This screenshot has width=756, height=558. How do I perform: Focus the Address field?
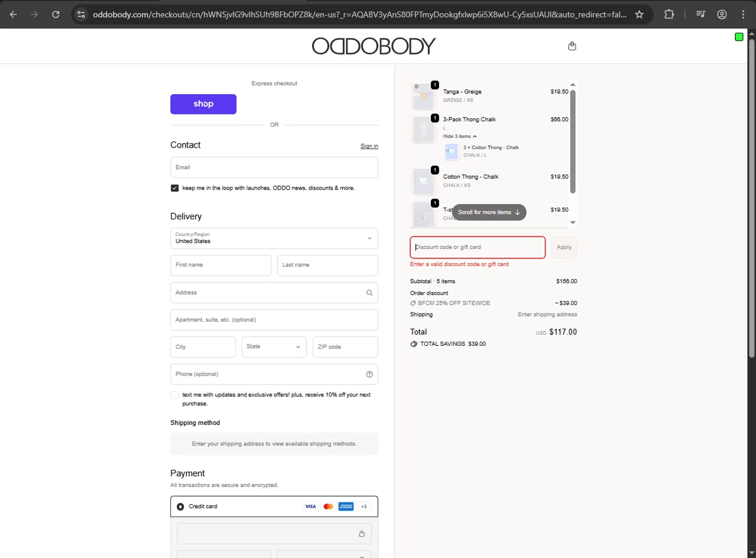274,293
